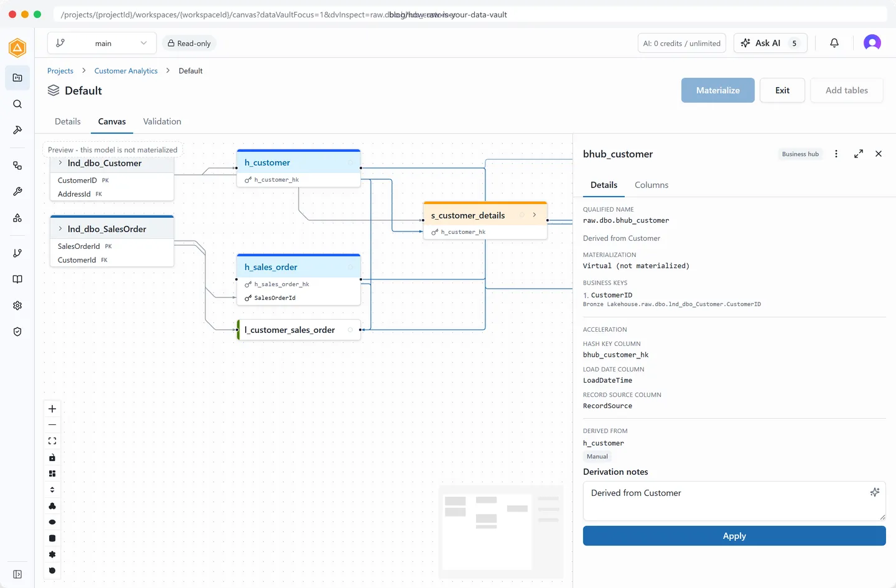Close the bhub_customer inspector panel
The image size is (896, 588).
[879, 154]
